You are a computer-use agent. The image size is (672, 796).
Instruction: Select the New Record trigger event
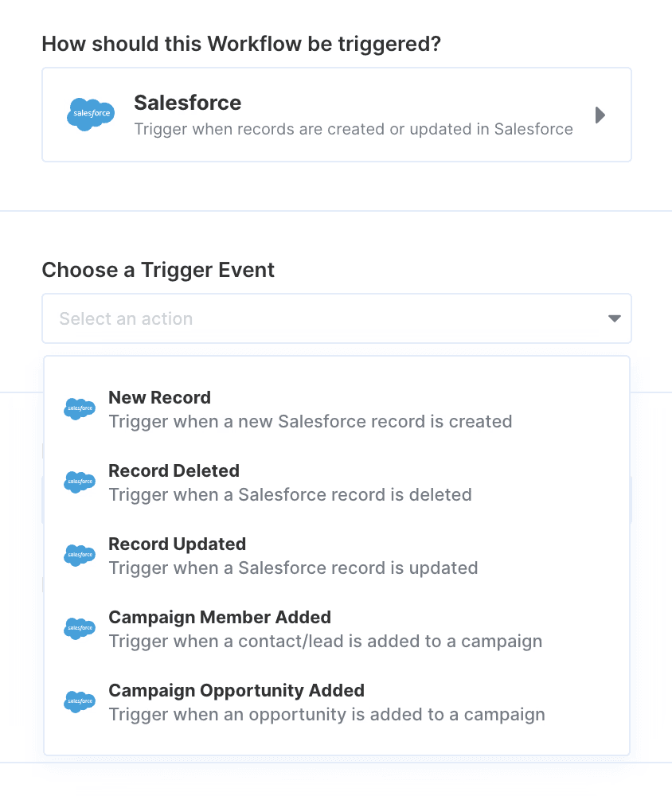point(159,398)
